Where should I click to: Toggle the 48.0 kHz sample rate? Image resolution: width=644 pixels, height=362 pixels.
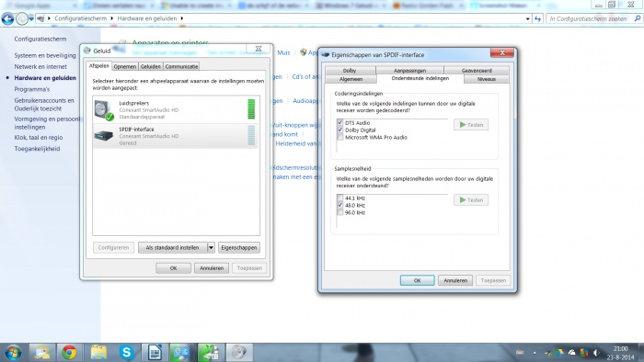click(x=340, y=205)
